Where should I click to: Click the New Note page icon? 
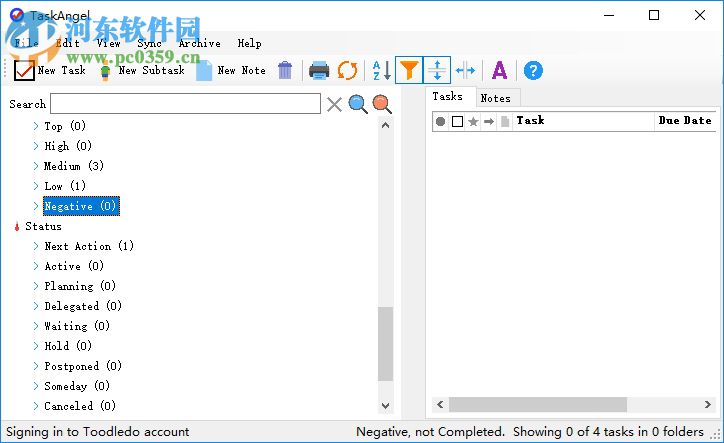[204, 71]
